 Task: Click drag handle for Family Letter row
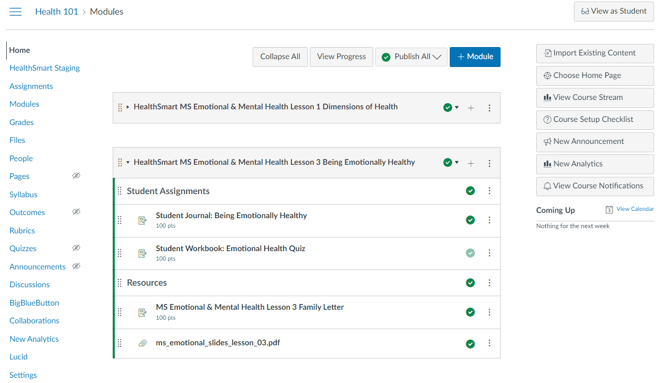pos(119,312)
